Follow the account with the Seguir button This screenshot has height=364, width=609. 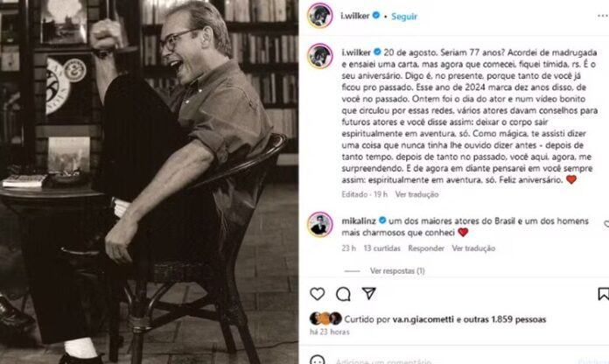(x=404, y=17)
